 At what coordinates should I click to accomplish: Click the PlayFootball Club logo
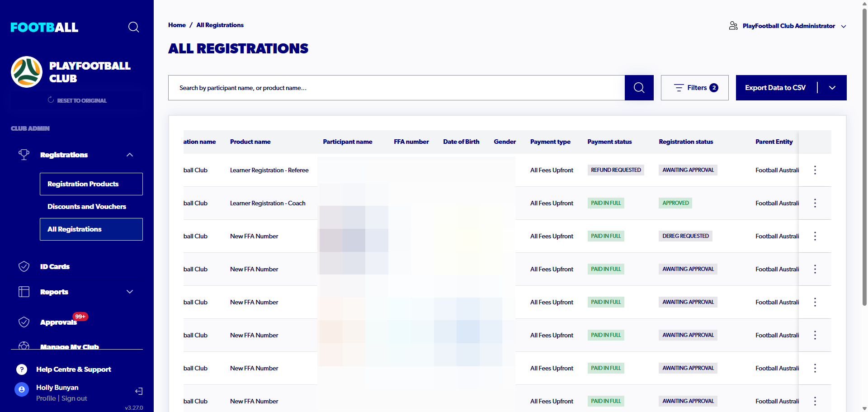point(27,72)
